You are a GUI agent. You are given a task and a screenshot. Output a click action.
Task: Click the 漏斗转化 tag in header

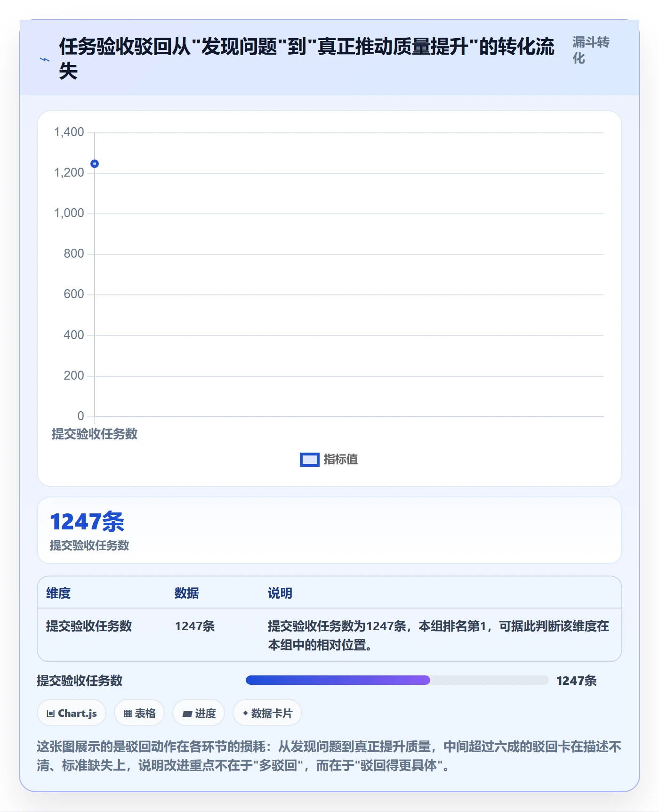click(x=591, y=50)
